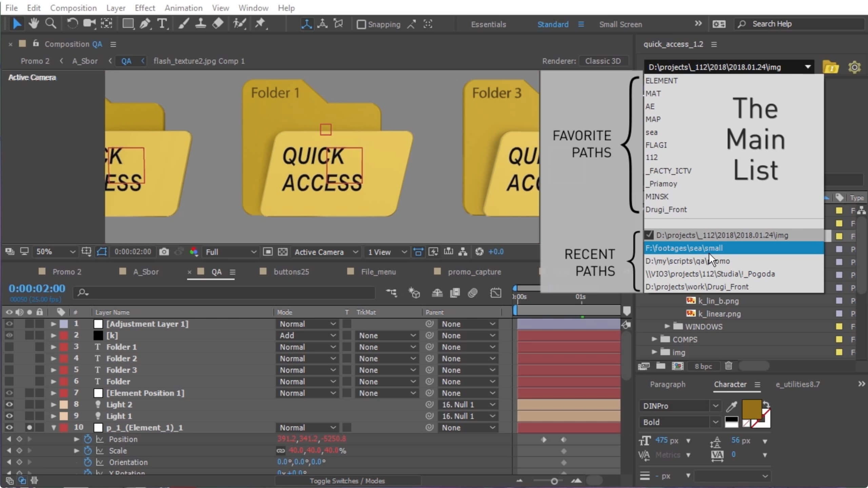Screen dimensions: 868x488
Task: Hide the Light 2 layer
Action: (9, 404)
